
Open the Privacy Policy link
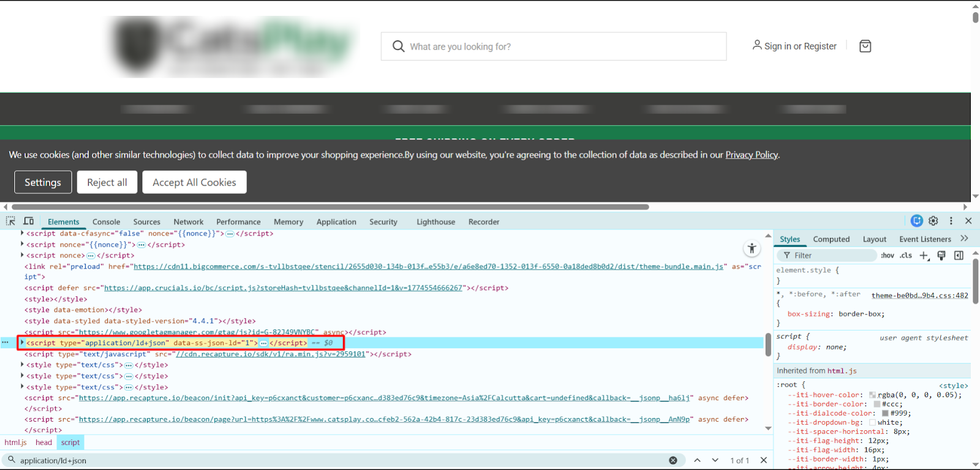point(752,155)
